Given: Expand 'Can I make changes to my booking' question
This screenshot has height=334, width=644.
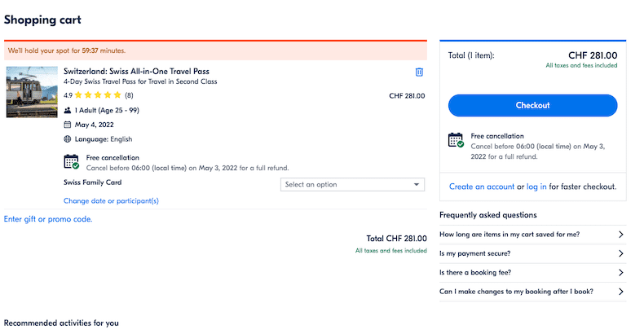Looking at the screenshot, I should pyautogui.click(x=532, y=292).
